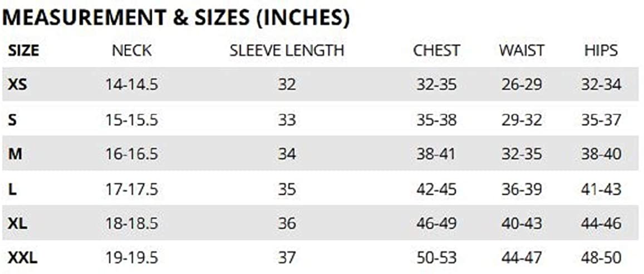This screenshot has width=644, height=274.
Task: Click the Measurement & Sizes title
Action: (x=176, y=18)
